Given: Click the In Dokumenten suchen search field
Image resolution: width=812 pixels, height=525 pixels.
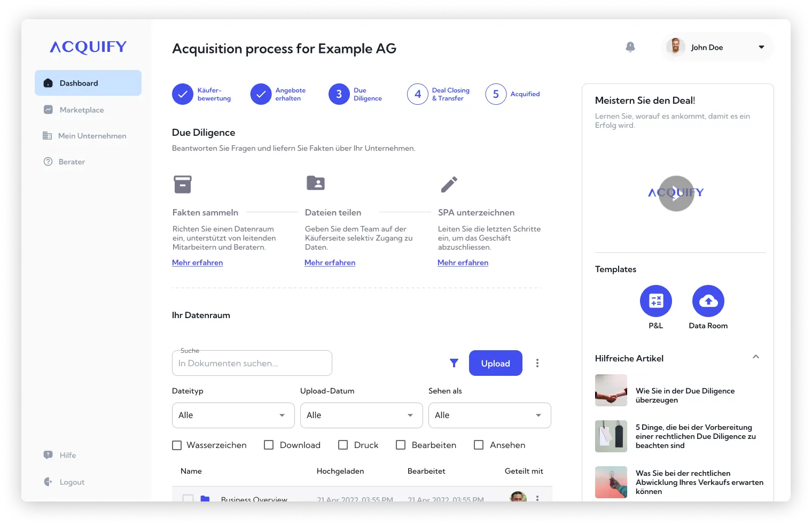Looking at the screenshot, I should (252, 363).
